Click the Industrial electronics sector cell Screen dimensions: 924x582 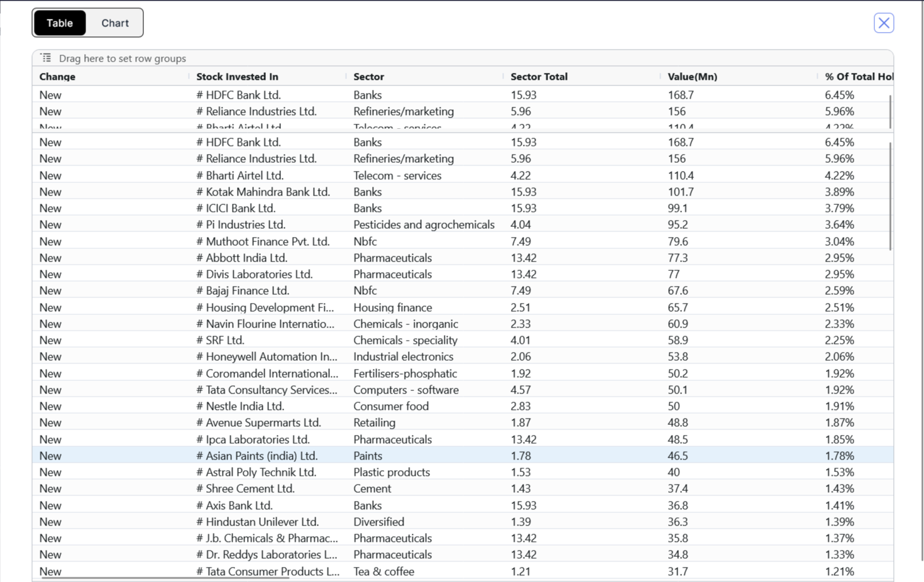point(425,356)
